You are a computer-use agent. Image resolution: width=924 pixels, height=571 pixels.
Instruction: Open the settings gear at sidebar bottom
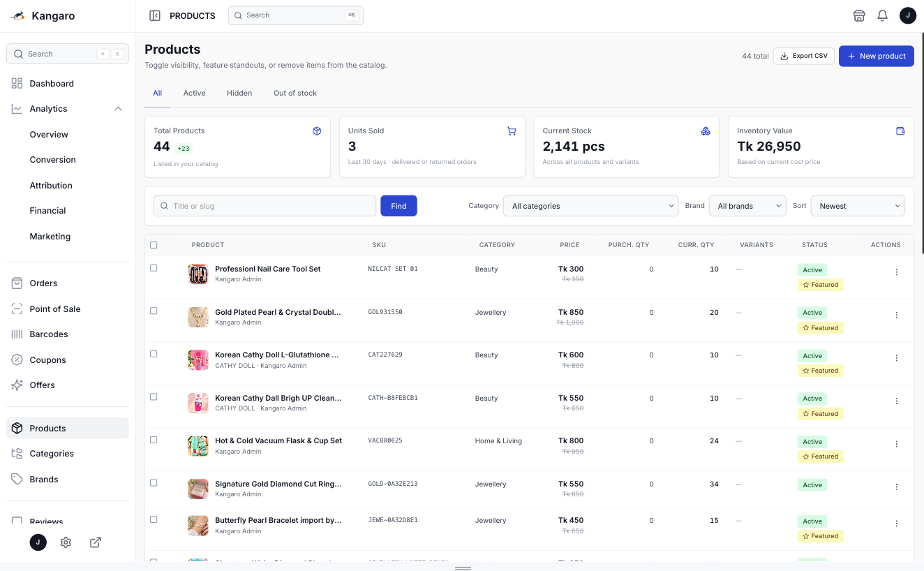point(66,542)
